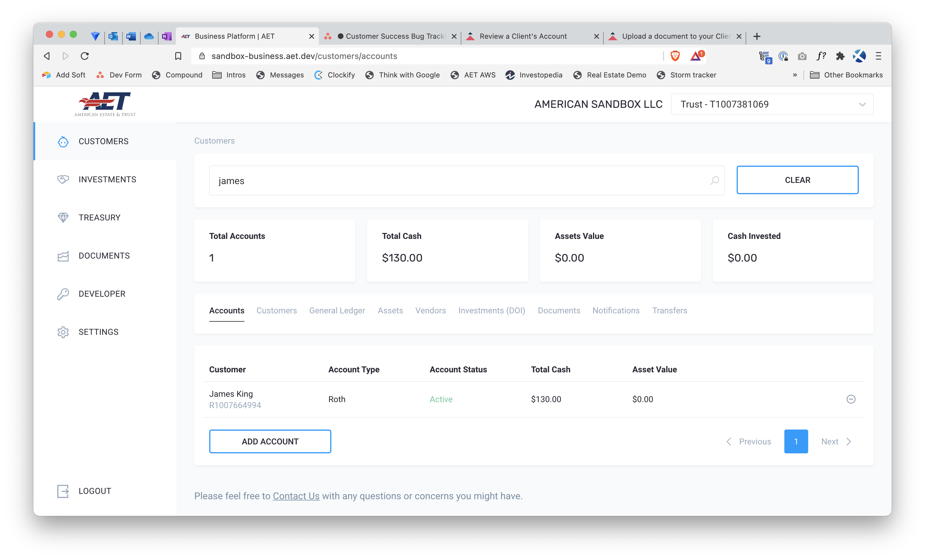Collapse James King row with minus icon
Screen dimensions: 925x560
tap(851, 399)
